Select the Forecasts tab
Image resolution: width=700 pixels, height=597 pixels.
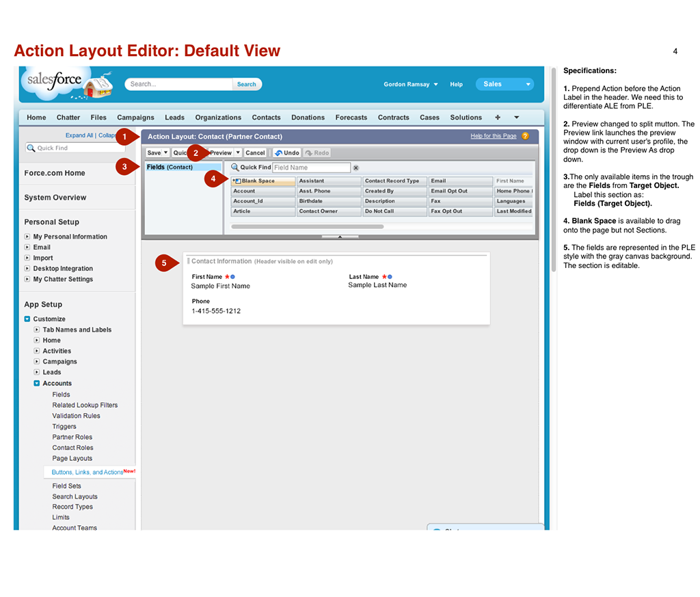click(351, 118)
